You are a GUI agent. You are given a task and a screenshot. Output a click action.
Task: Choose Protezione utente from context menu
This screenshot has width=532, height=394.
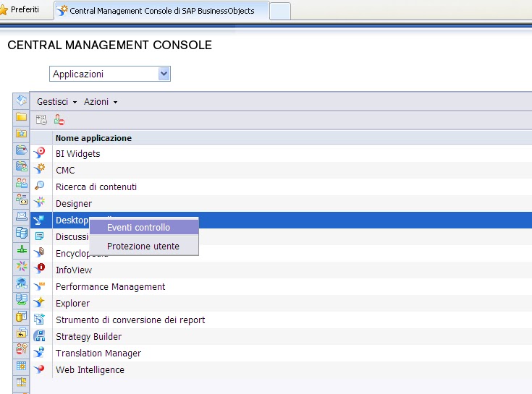[x=144, y=247]
